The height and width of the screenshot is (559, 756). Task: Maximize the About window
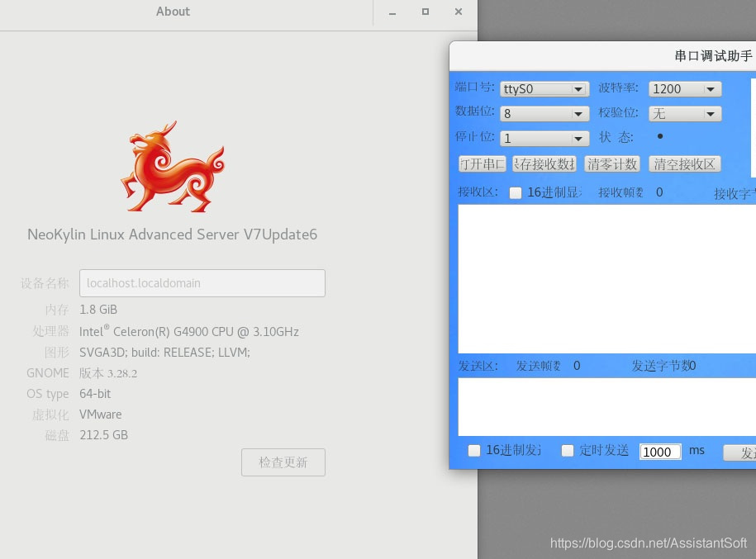[x=426, y=12]
